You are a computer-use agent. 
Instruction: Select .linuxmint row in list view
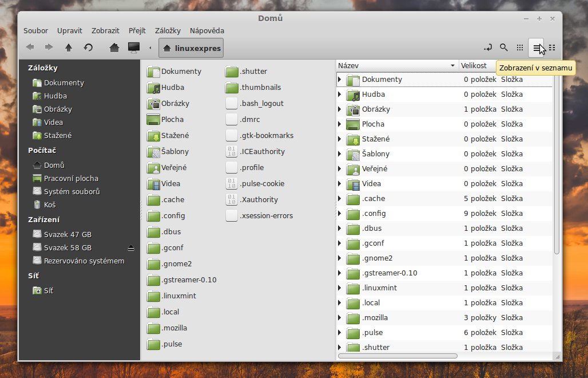point(444,288)
